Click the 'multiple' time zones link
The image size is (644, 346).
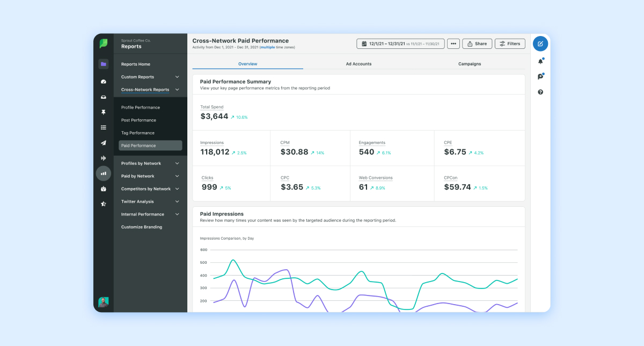[267, 47]
